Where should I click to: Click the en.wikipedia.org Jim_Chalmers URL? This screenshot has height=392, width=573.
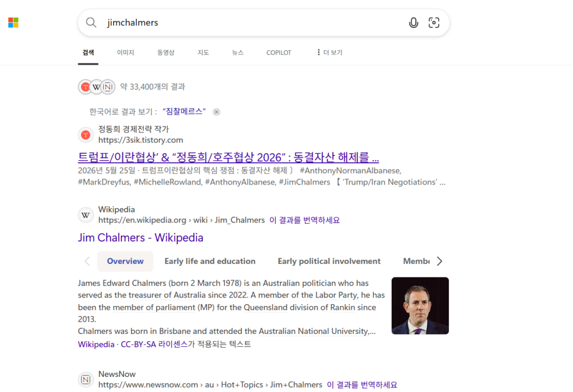(182, 220)
